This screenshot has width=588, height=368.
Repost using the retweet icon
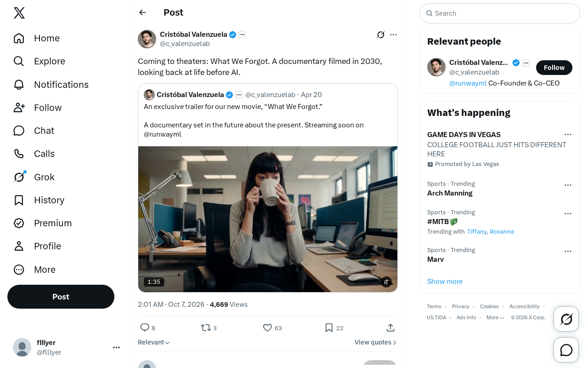coord(206,328)
